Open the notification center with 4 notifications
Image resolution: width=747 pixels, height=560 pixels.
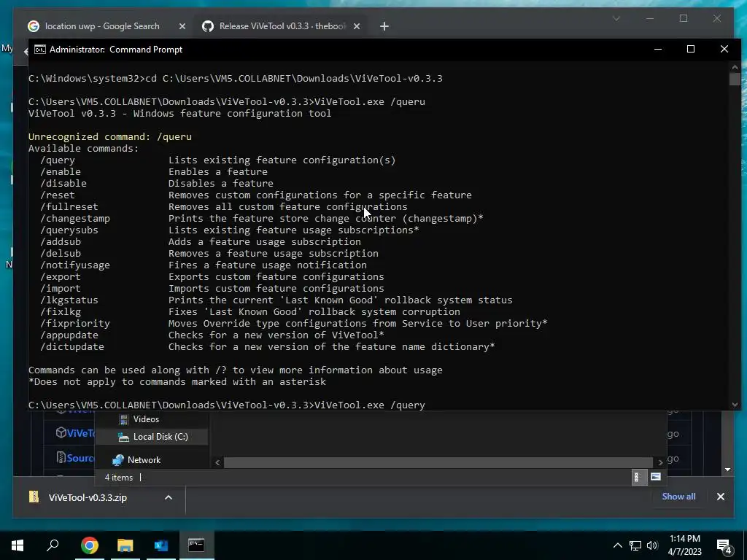click(x=724, y=546)
